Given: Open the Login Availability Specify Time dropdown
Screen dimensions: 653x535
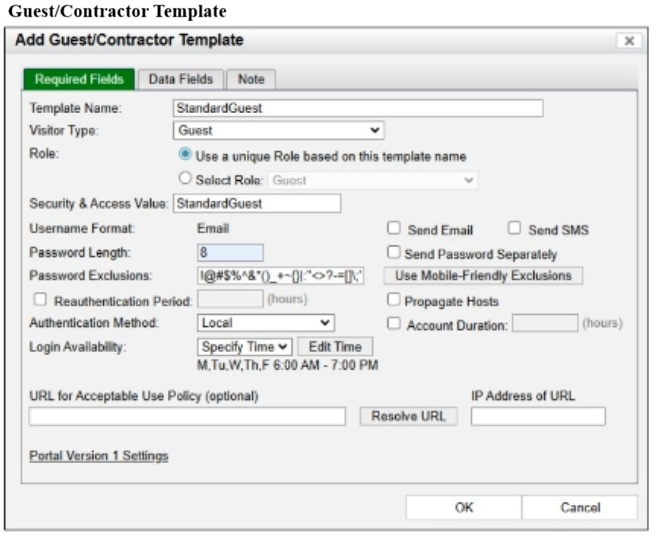Looking at the screenshot, I should tap(245, 346).
